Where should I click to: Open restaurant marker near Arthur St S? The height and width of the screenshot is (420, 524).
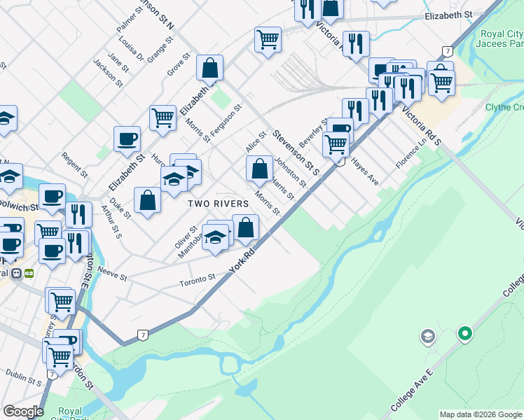(x=79, y=216)
